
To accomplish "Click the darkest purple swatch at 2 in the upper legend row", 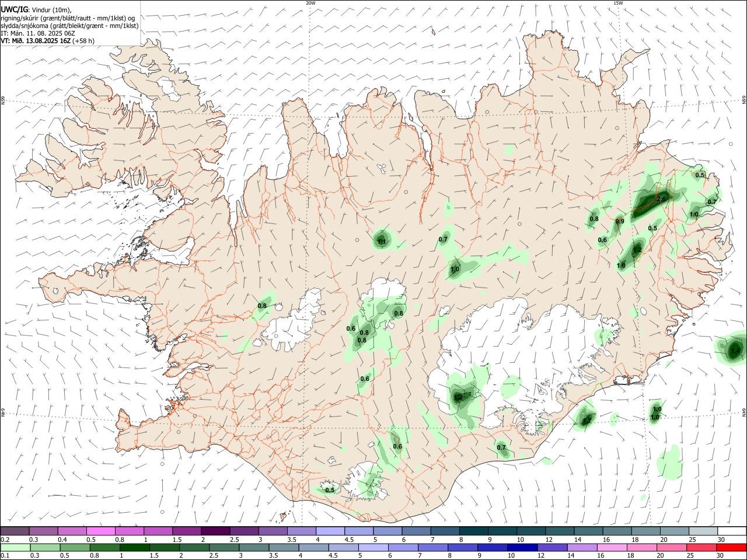I will (x=215, y=531).
